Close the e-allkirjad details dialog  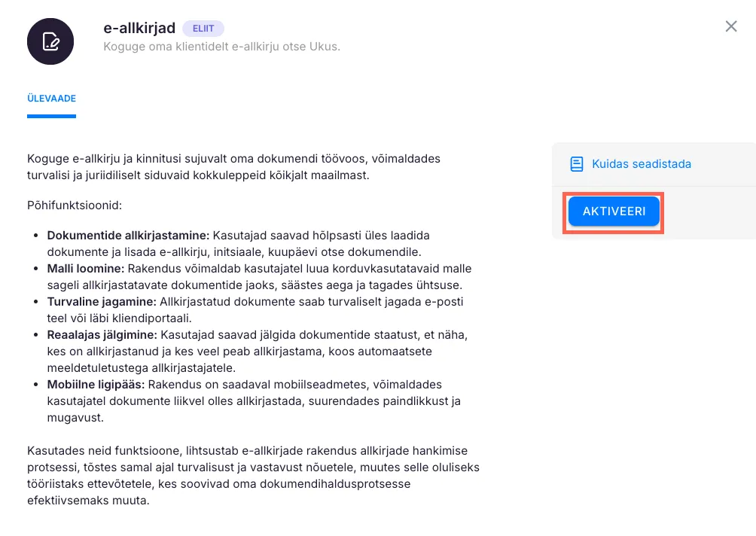coord(730,26)
